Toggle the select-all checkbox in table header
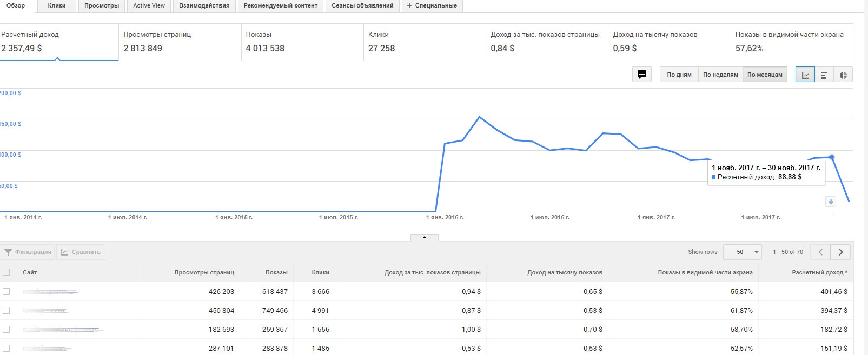Image resolution: width=868 pixels, height=355 pixels. click(6, 272)
